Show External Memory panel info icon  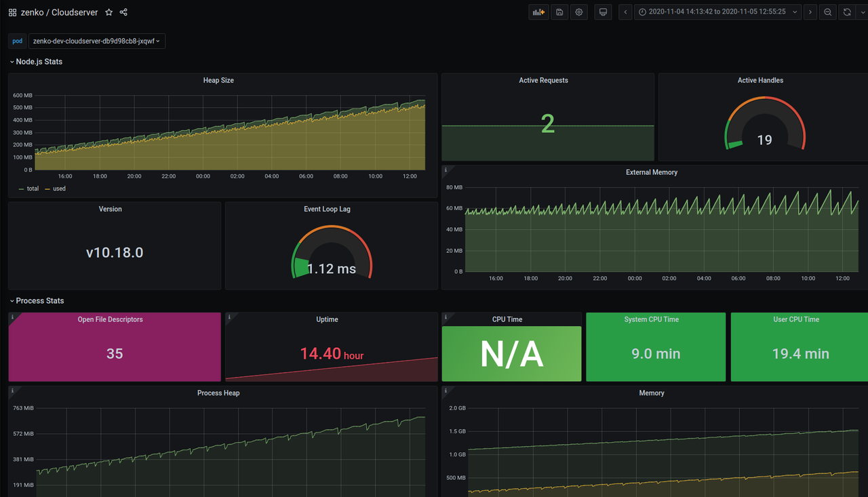coord(446,170)
